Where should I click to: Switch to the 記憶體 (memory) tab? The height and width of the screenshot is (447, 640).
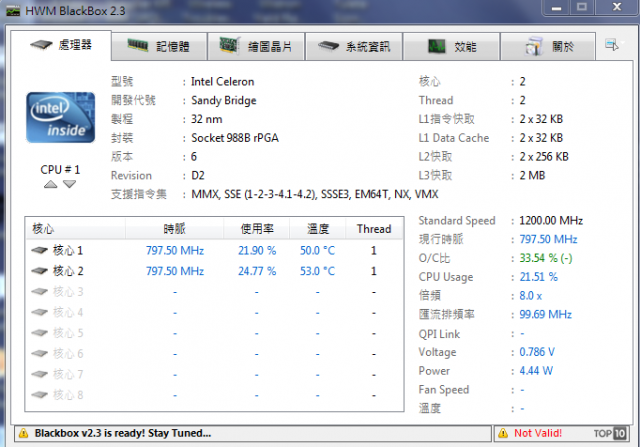[159, 46]
